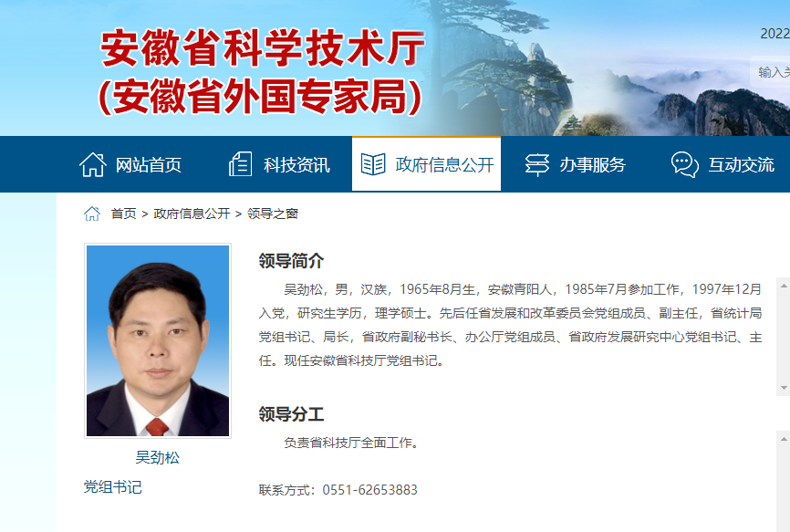Click the open book icon of 政府信息公开
Viewport: 790px width, 532px height.
point(373,164)
